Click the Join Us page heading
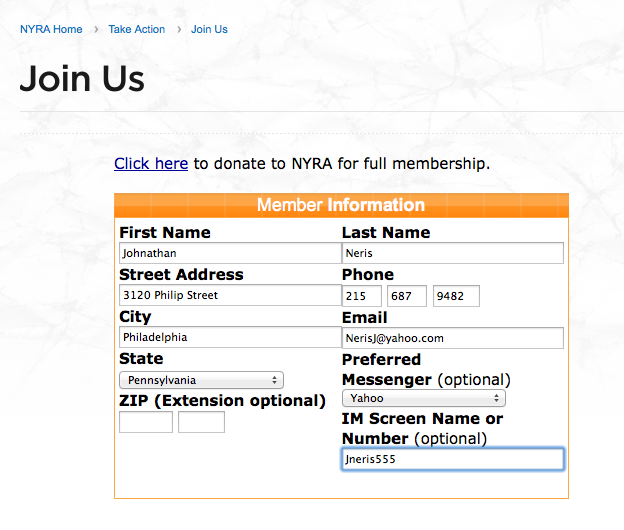Screen dimensions: 624x530 coord(82,79)
